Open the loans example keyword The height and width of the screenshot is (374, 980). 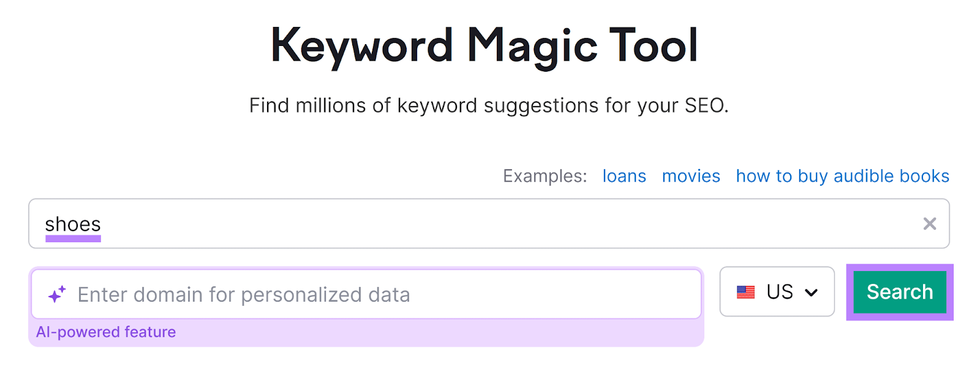(624, 176)
